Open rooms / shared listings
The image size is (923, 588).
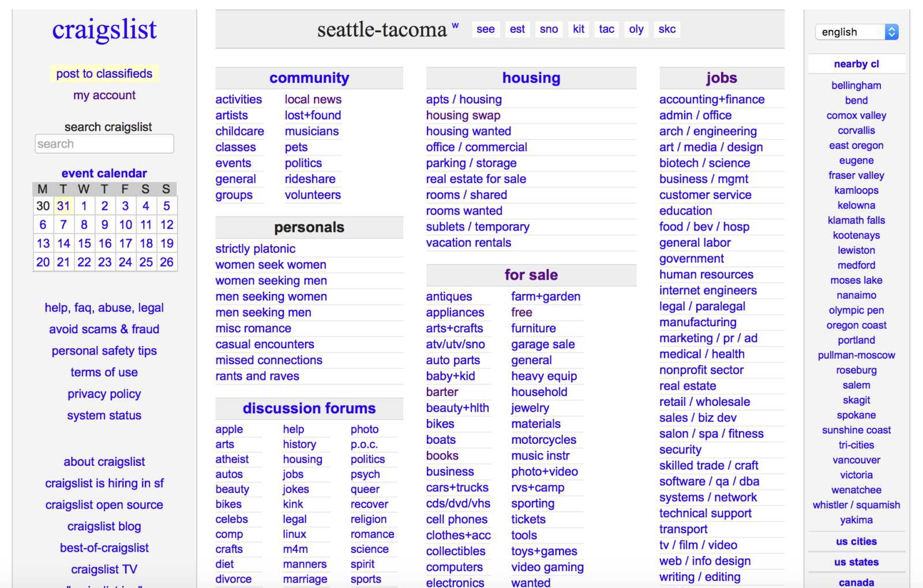(x=467, y=195)
